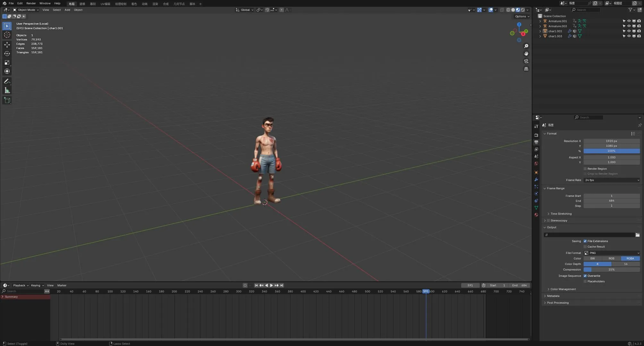This screenshot has height=346, width=644.
Task: Expand the Color Management section
Action: click(563, 289)
